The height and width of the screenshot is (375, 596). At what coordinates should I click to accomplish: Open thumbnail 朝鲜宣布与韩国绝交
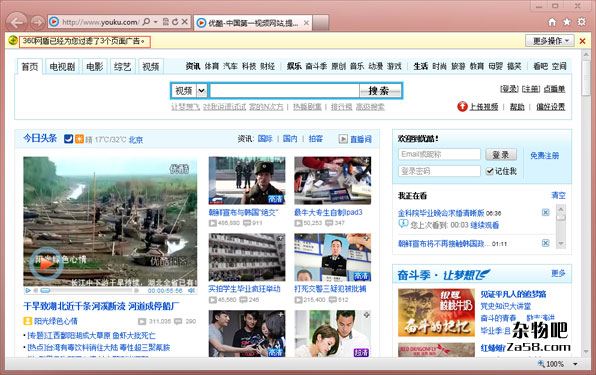(x=247, y=181)
